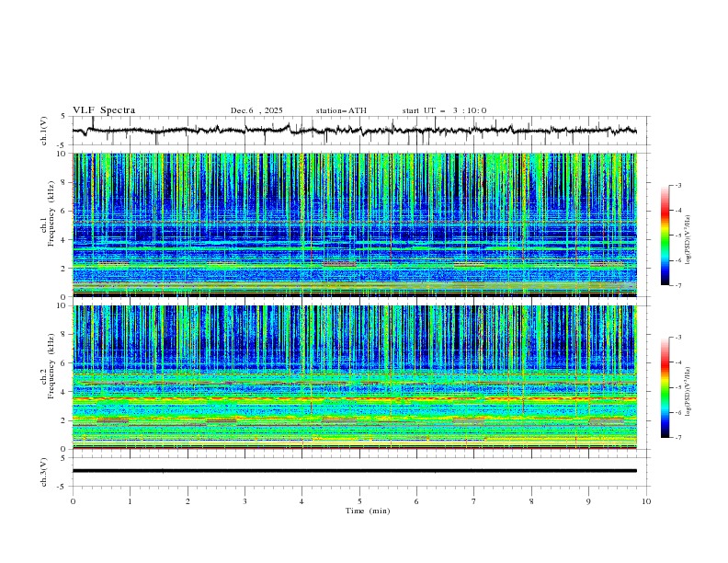
Task: Click time axis tick label "9"
Action: pyautogui.click(x=588, y=501)
